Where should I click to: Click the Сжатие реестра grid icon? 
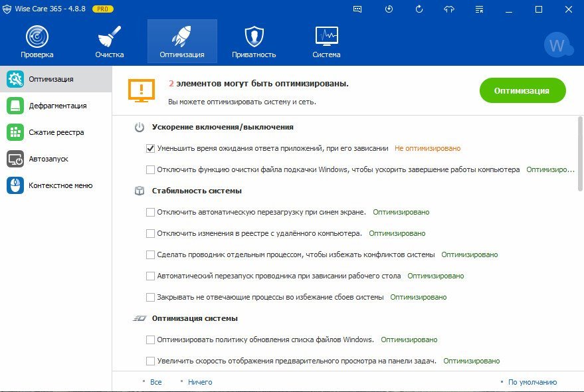tap(15, 132)
